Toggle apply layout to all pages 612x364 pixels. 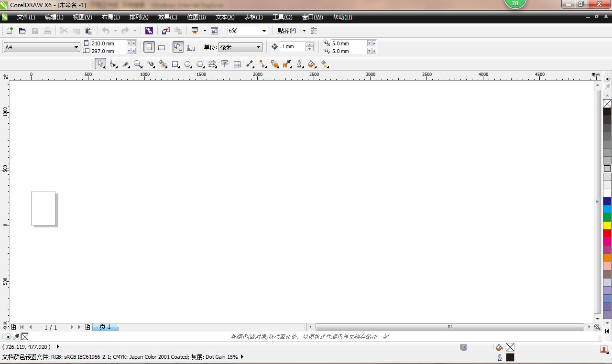[178, 47]
